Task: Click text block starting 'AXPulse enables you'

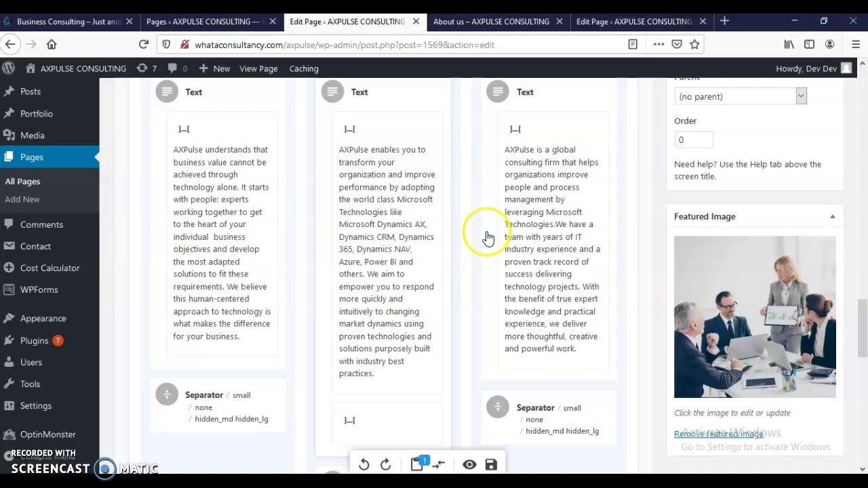Action: click(x=387, y=262)
